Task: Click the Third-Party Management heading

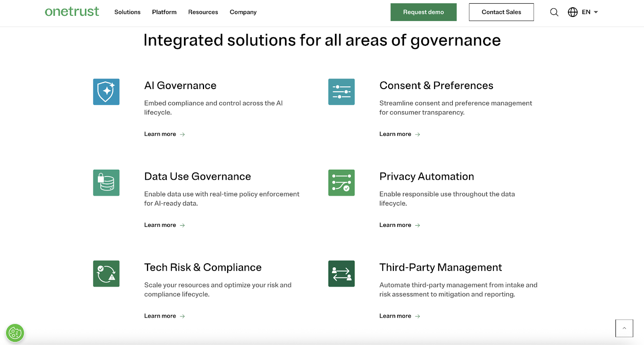Action: pos(441,267)
